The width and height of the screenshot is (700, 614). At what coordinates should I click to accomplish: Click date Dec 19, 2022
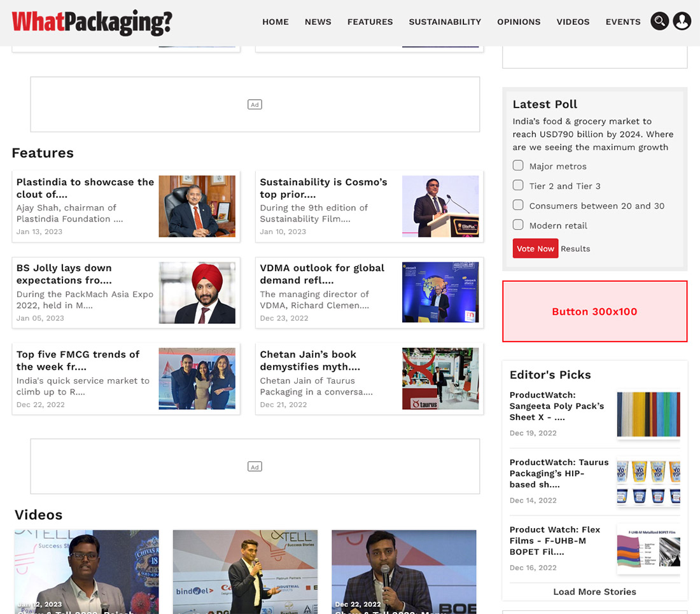[x=533, y=433]
